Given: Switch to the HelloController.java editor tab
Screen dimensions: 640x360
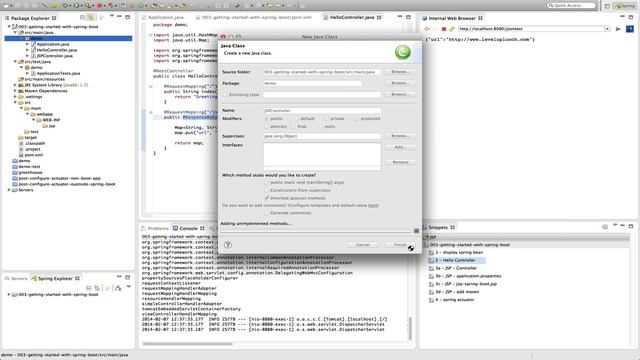Looking at the screenshot, I should coord(352,18).
